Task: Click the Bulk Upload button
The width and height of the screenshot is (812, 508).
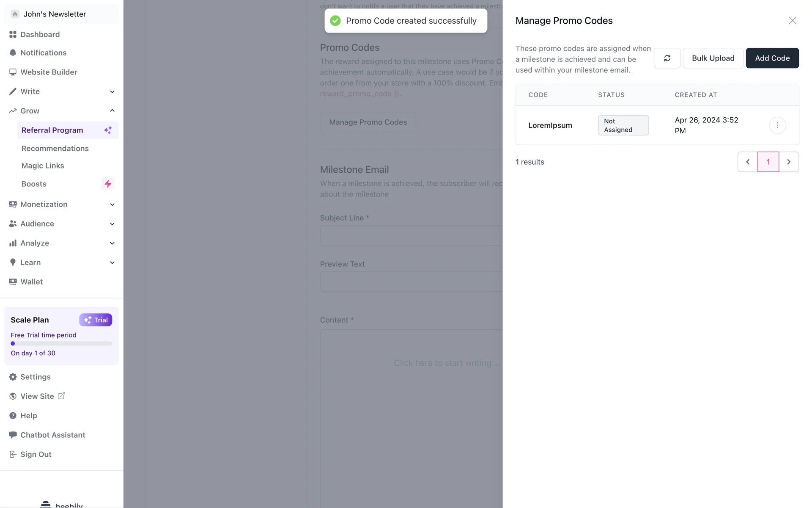Action: coord(713,58)
